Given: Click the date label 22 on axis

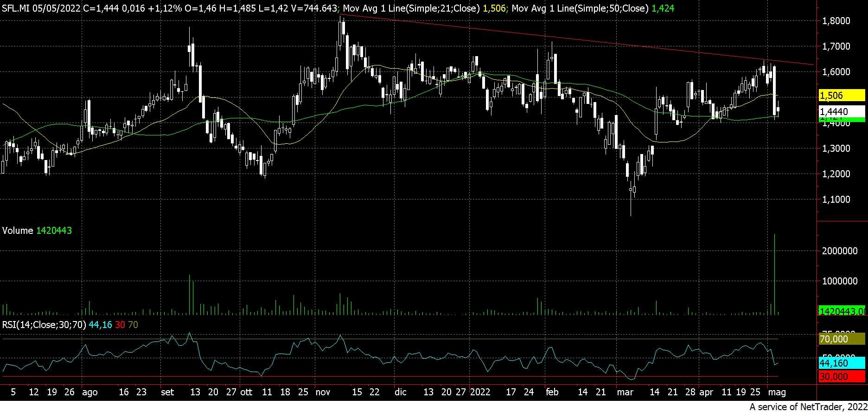Looking at the screenshot, I should (x=375, y=392).
